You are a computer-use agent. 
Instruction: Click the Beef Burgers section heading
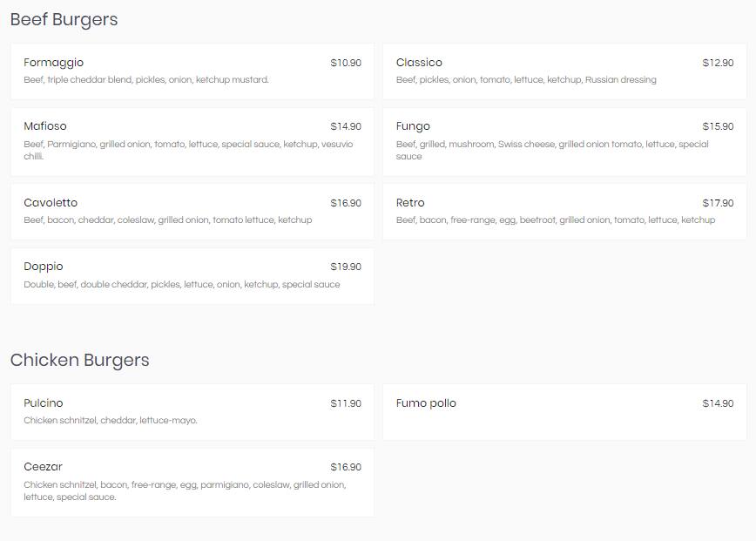click(64, 20)
